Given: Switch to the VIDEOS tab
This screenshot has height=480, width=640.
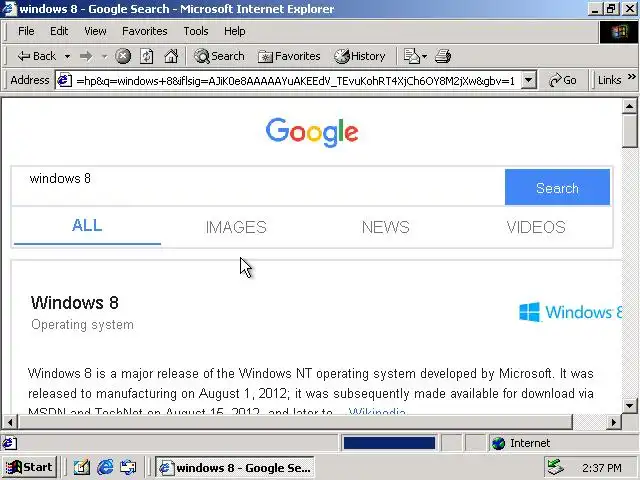Looking at the screenshot, I should [536, 227].
